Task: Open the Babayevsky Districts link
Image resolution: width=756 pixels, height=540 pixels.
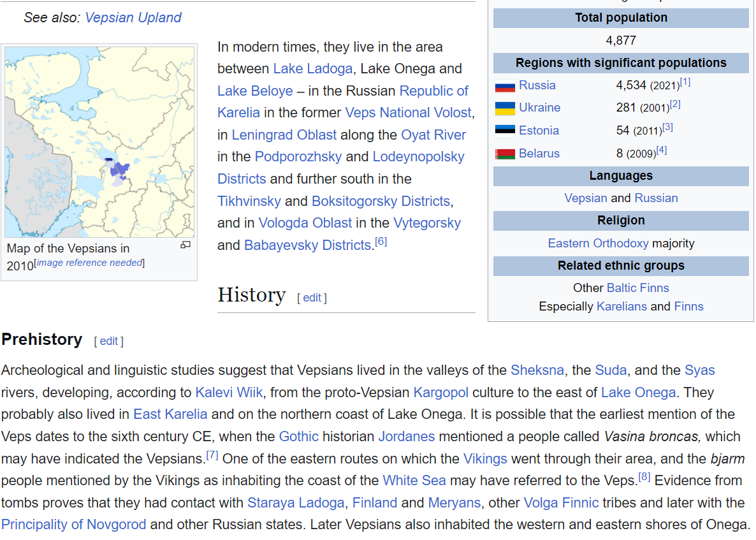Action: pyautogui.click(x=308, y=245)
